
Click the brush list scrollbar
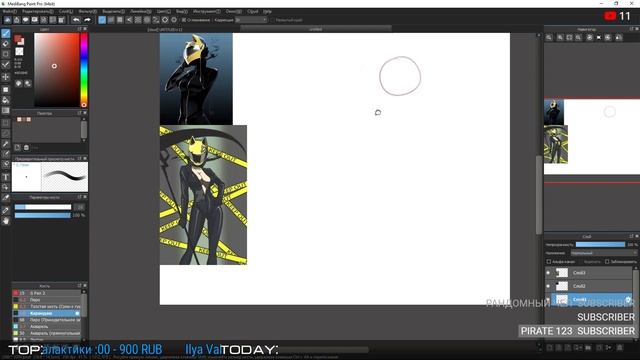[x=84, y=304]
